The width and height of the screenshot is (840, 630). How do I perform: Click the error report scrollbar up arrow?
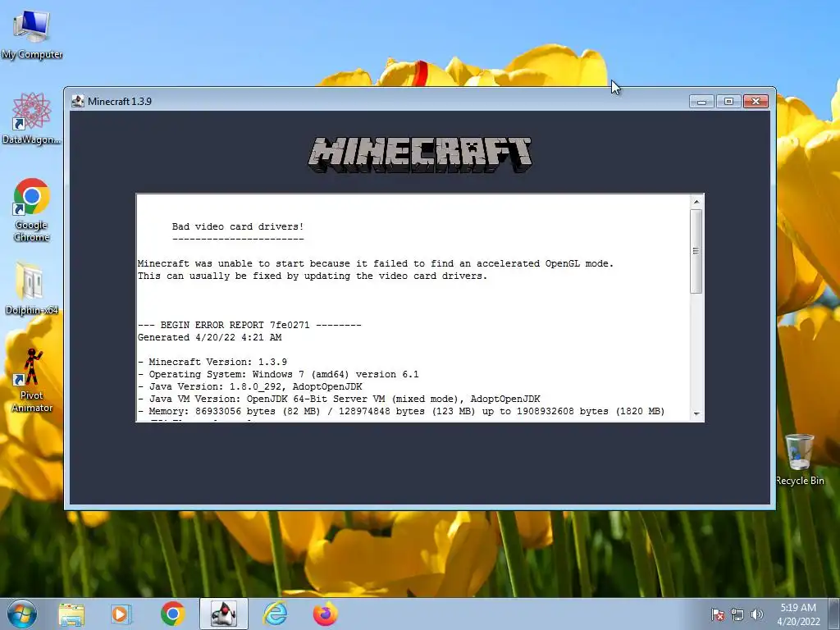tap(696, 202)
